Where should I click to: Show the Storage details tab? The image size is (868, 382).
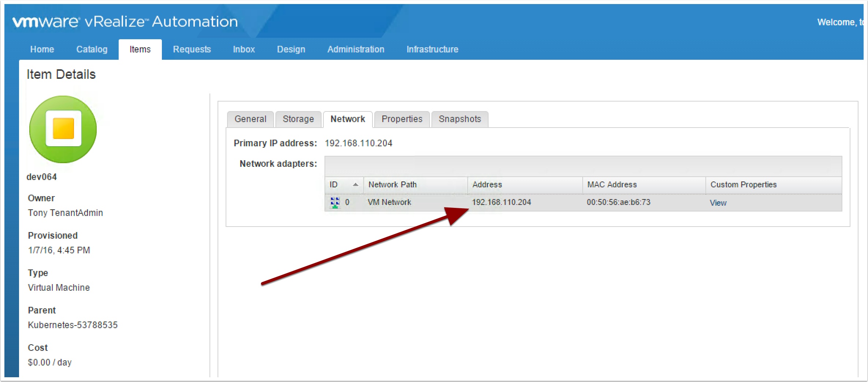[298, 119]
